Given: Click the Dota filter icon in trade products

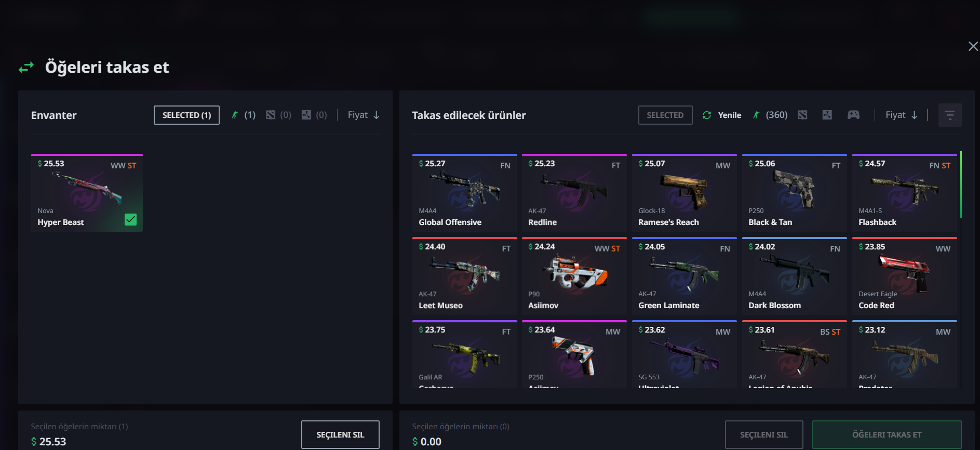Looking at the screenshot, I should (803, 115).
